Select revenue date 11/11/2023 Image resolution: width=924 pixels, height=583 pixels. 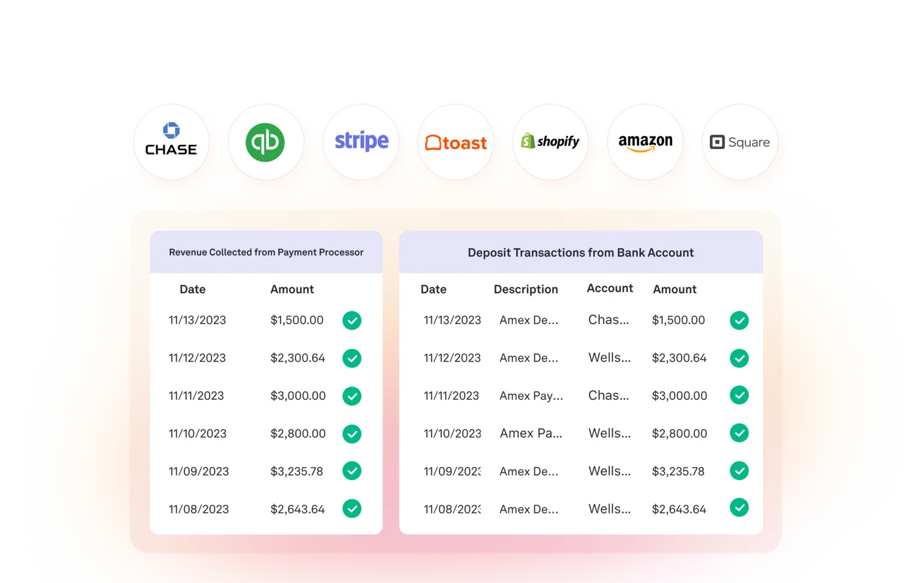click(196, 396)
